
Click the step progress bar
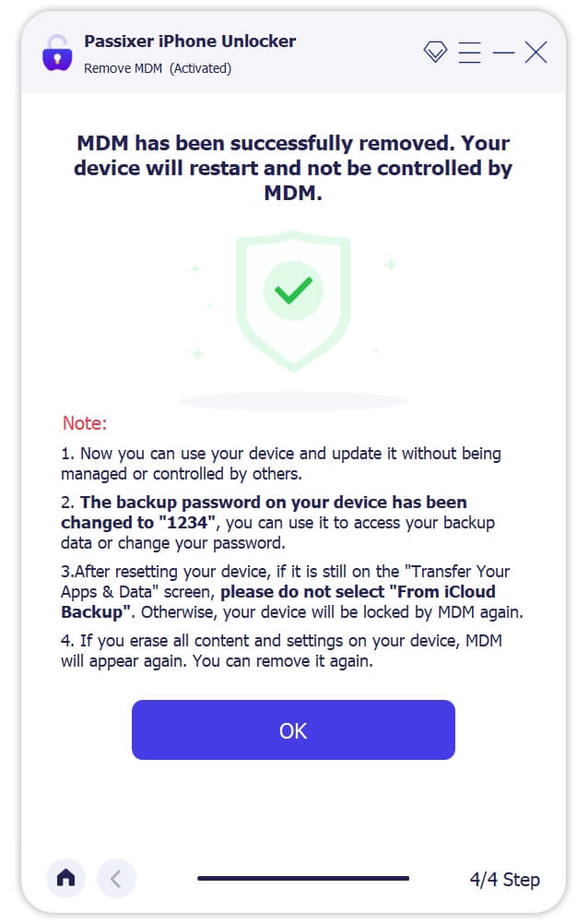(302, 879)
